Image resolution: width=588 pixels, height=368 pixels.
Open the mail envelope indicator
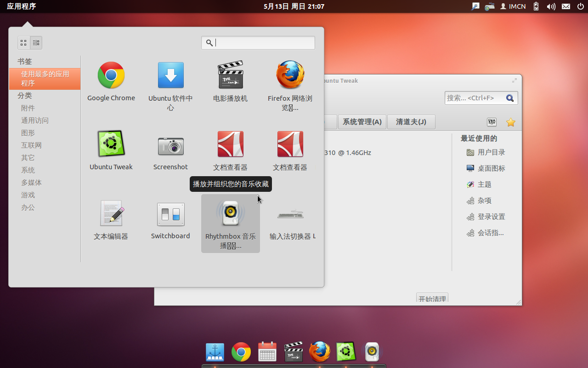(x=566, y=6)
